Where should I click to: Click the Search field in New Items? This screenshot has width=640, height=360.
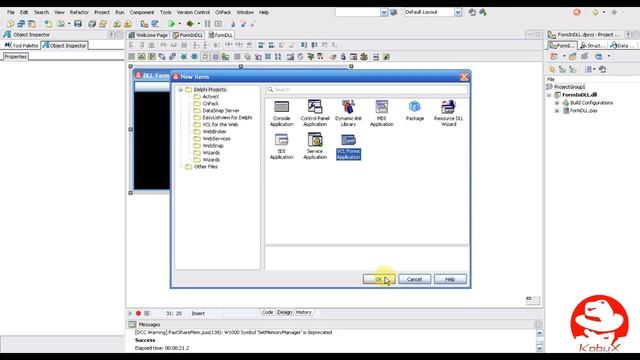tap(367, 89)
